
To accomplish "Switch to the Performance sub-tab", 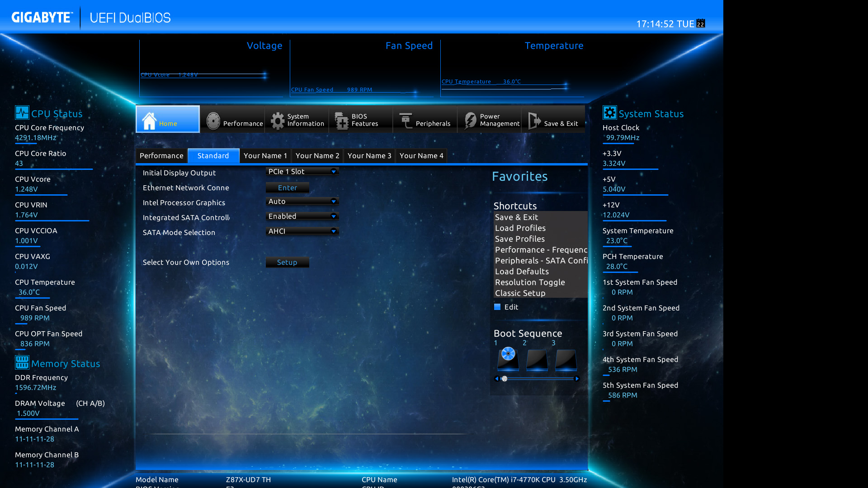I will (x=161, y=155).
